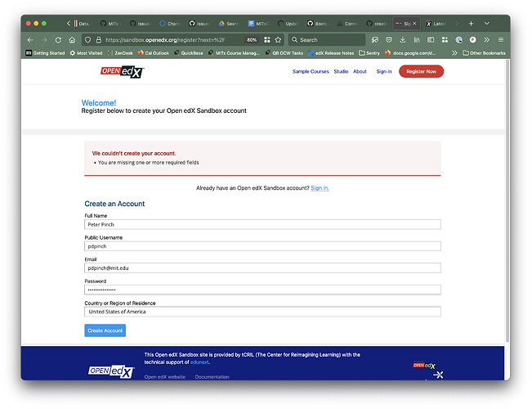
Task: Open the Documentation footer link
Action: point(212,377)
